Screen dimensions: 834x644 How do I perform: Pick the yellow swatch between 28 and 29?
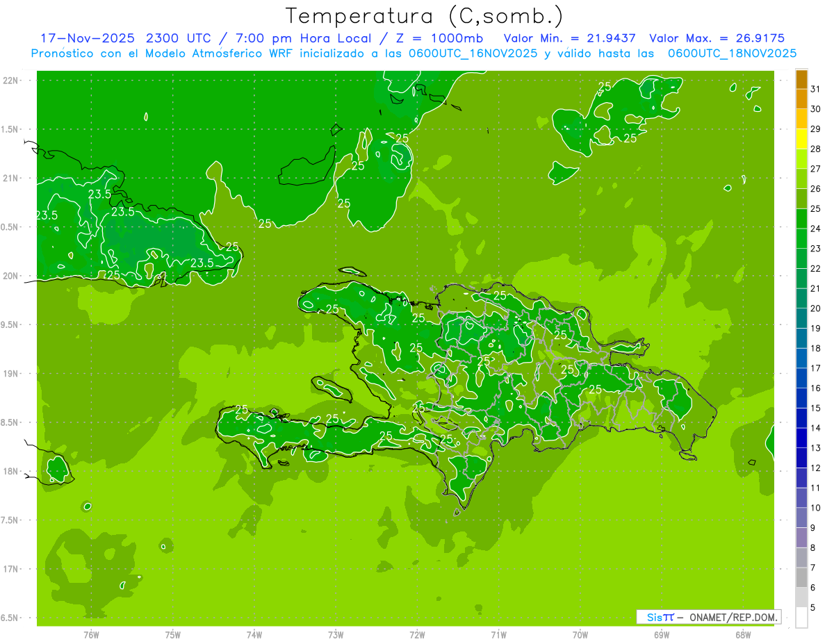[x=801, y=139]
